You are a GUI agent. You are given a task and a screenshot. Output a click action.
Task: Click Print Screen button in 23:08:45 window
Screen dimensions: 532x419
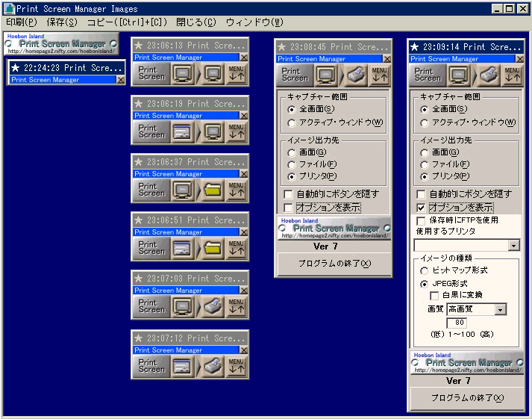(295, 75)
